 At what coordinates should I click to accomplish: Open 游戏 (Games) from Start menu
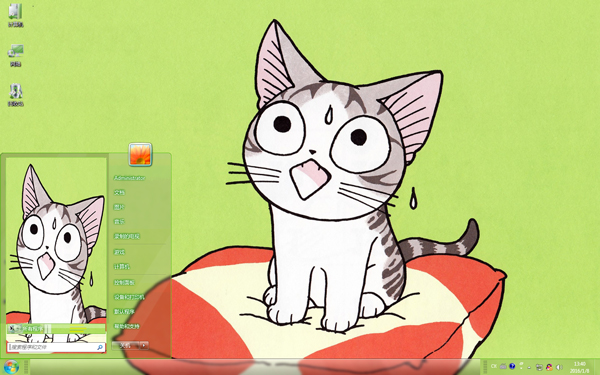pos(119,252)
